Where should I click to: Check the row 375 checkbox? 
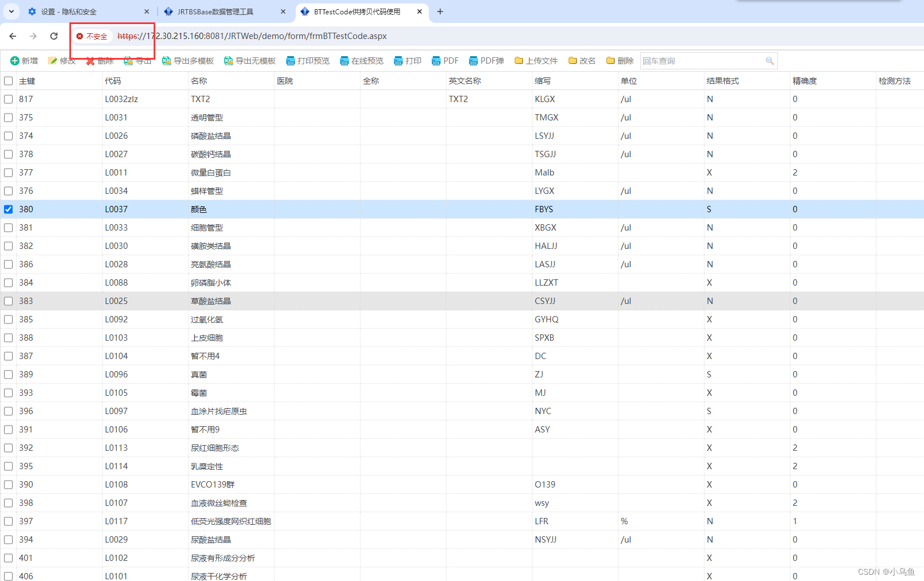coord(8,118)
